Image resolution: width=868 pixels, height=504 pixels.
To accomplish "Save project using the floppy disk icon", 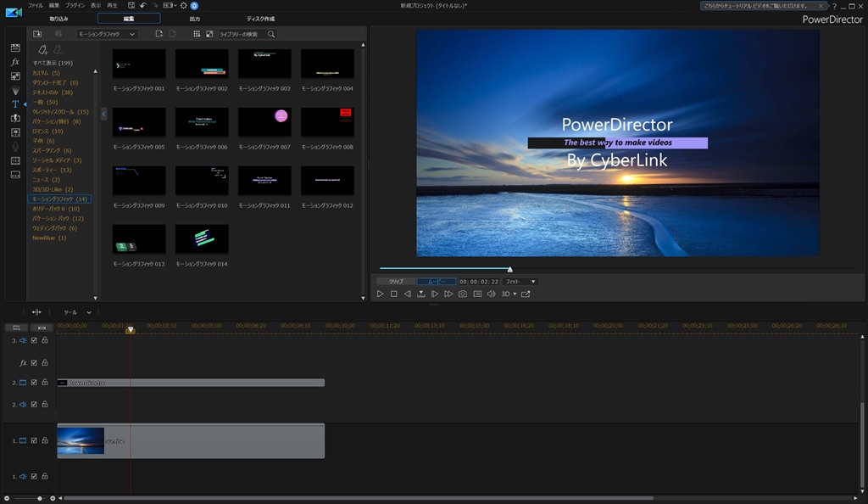I will click(131, 6).
